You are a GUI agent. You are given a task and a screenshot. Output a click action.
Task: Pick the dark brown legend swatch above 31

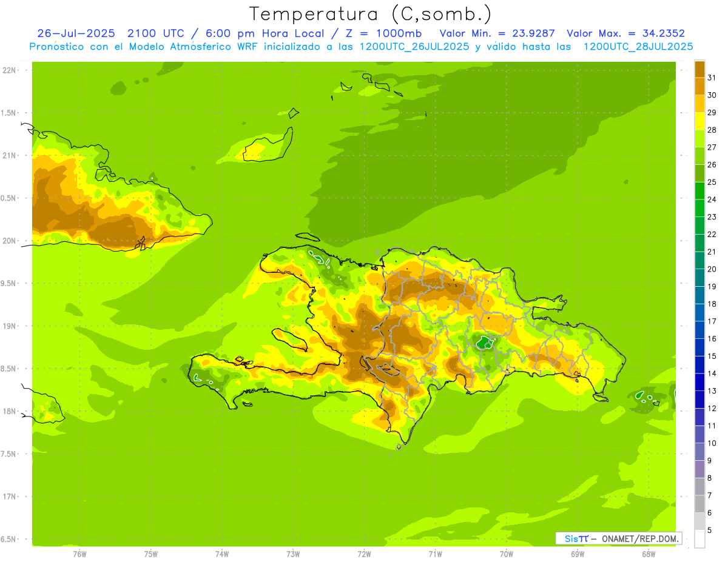pos(699,69)
